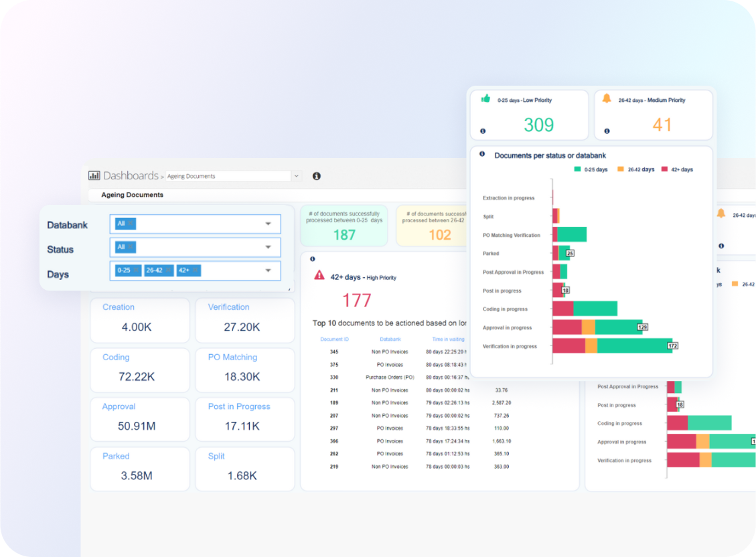Click the red 42+ days color swatch in the legend
This screenshot has height=557, width=756.
(665, 169)
